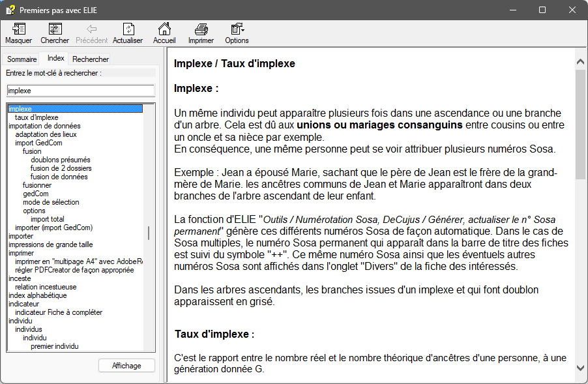This screenshot has height=384, width=588.
Task: Minimize the Premiers pas avec ELIE window
Action: point(513,10)
